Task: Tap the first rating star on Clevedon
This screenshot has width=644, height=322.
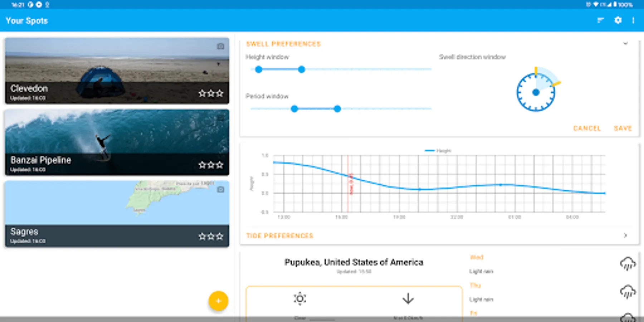Action: 202,93
